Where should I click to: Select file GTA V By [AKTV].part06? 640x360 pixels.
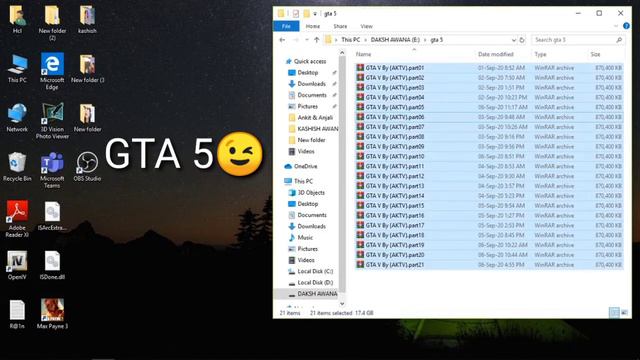tap(489, 117)
